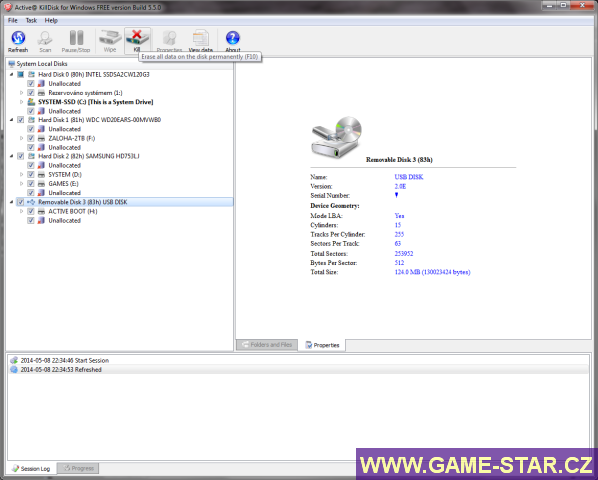The height and width of the screenshot is (480, 598).
Task: Open the File menu
Action: click(x=13, y=21)
